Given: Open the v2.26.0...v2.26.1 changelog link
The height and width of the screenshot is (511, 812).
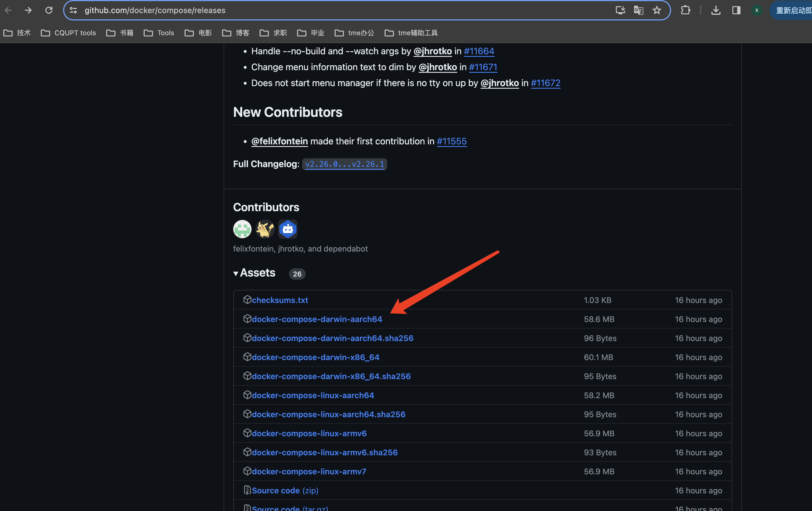Looking at the screenshot, I should point(344,164).
